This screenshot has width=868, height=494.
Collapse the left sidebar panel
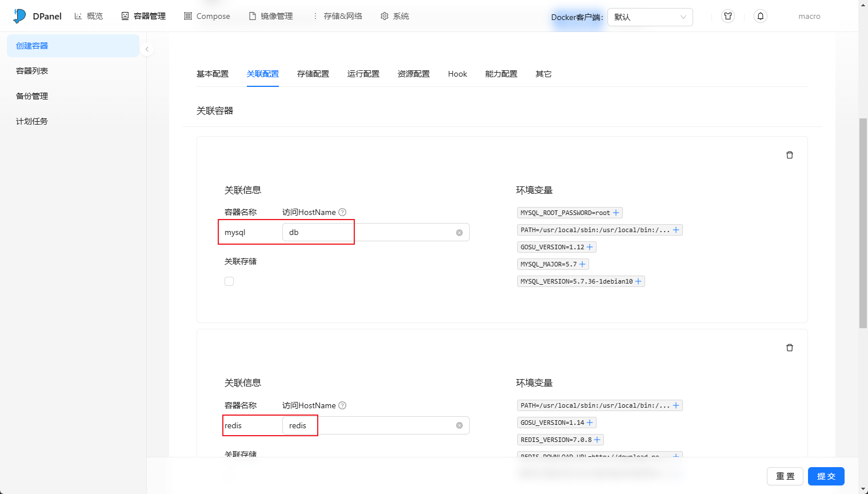pos(147,49)
